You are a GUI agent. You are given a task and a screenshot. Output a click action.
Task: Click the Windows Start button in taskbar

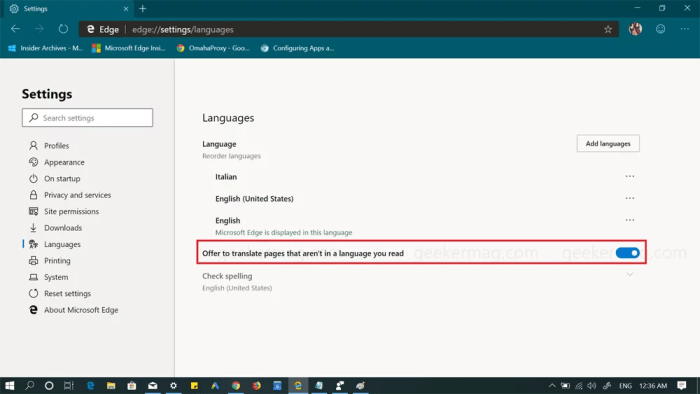9,386
